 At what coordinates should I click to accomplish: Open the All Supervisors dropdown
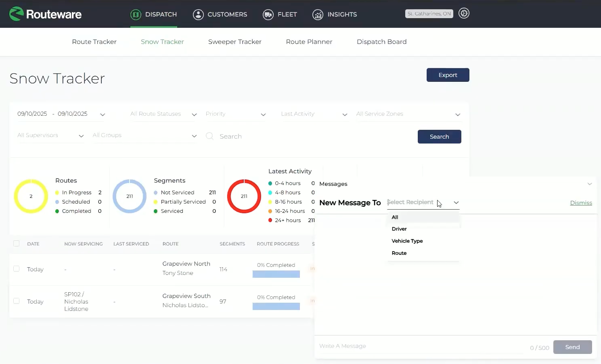(50, 135)
